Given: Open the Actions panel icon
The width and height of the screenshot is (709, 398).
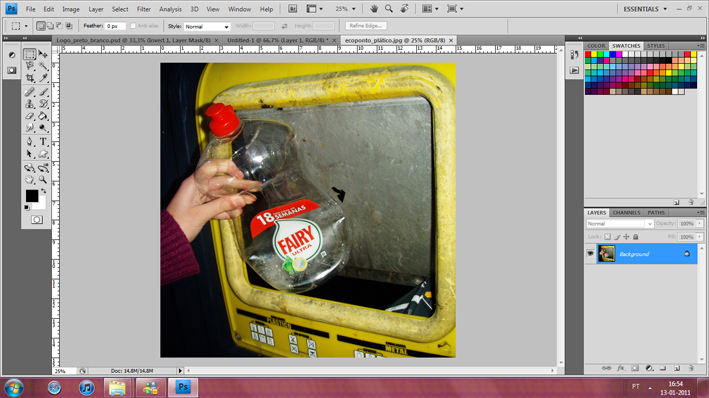Looking at the screenshot, I should (574, 70).
